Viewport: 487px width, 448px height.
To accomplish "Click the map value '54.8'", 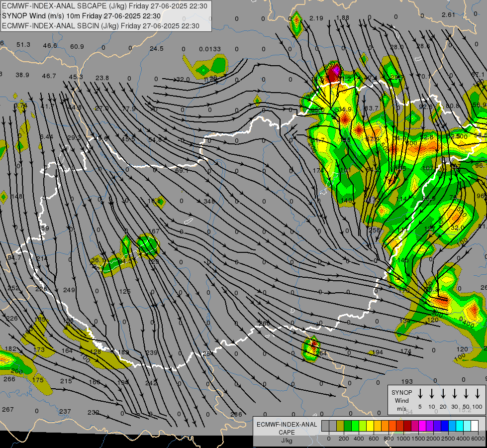I will click(155, 140).
